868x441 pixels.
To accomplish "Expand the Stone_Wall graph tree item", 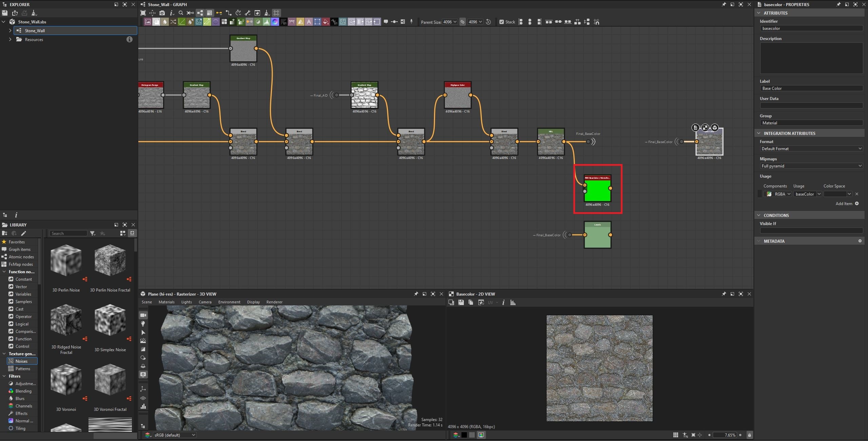I will 10,31.
